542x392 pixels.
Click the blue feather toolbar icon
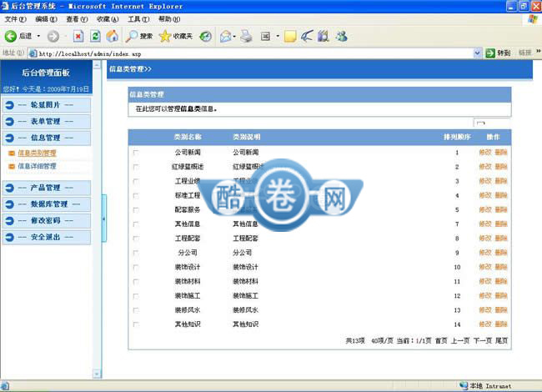(307, 36)
